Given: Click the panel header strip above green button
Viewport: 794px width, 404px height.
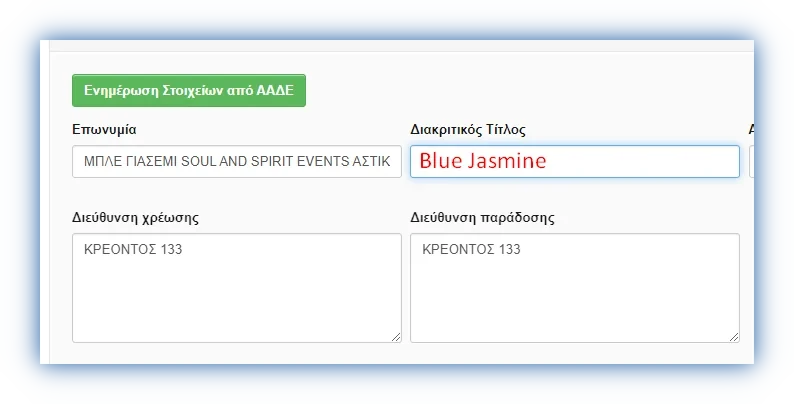Looking at the screenshot, I should coord(400,46).
